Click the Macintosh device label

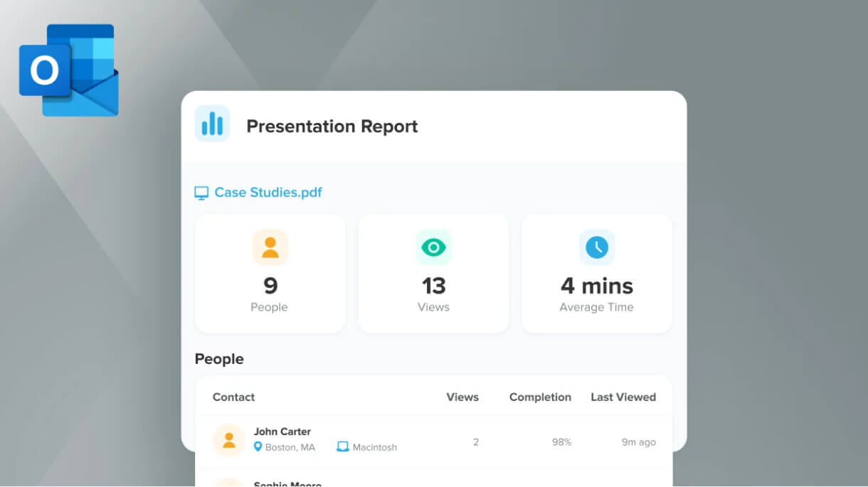[x=375, y=447]
